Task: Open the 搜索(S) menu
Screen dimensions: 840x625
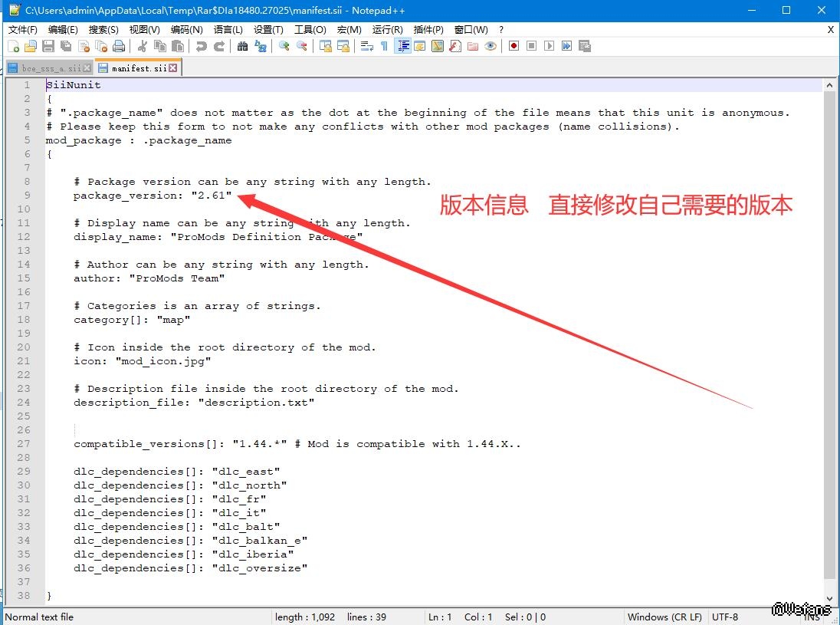Action: [103, 29]
